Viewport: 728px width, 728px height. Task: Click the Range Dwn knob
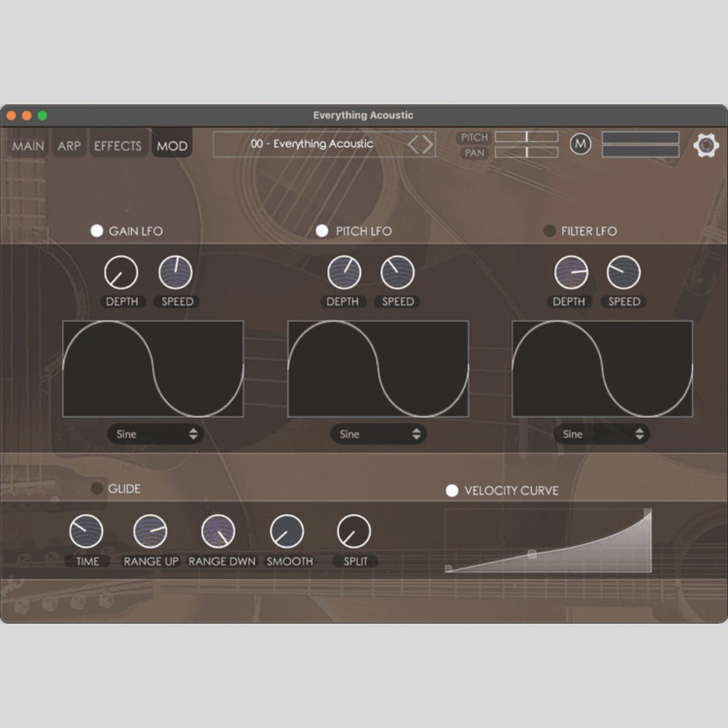coord(218,531)
